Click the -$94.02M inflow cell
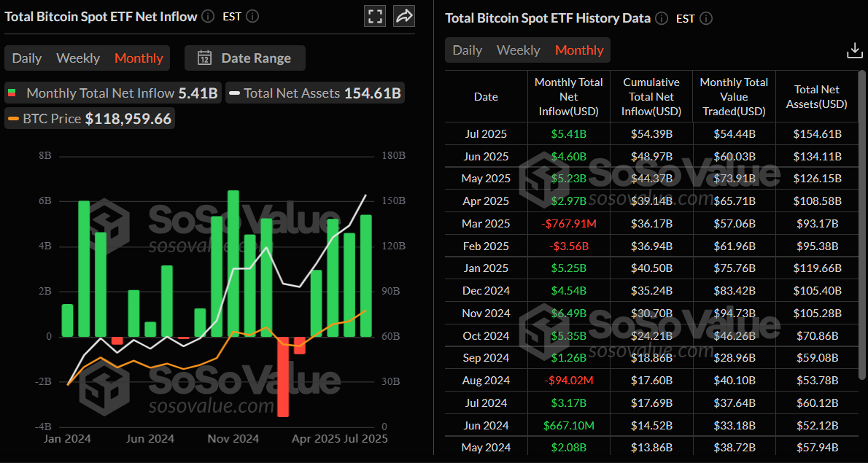Screen dimensions: 868x463 (568, 381)
